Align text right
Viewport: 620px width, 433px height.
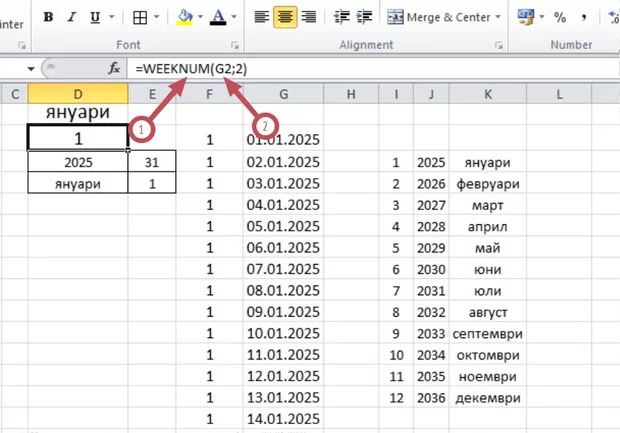[309, 17]
